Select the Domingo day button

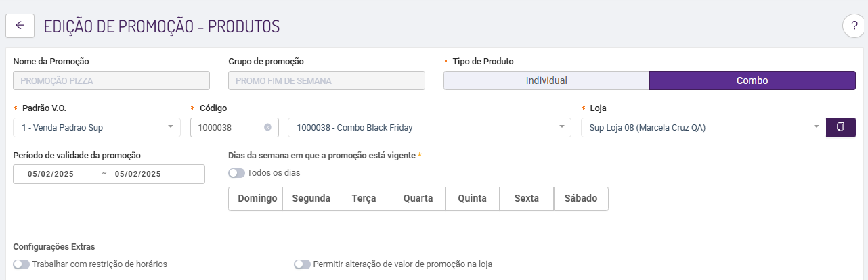click(256, 199)
